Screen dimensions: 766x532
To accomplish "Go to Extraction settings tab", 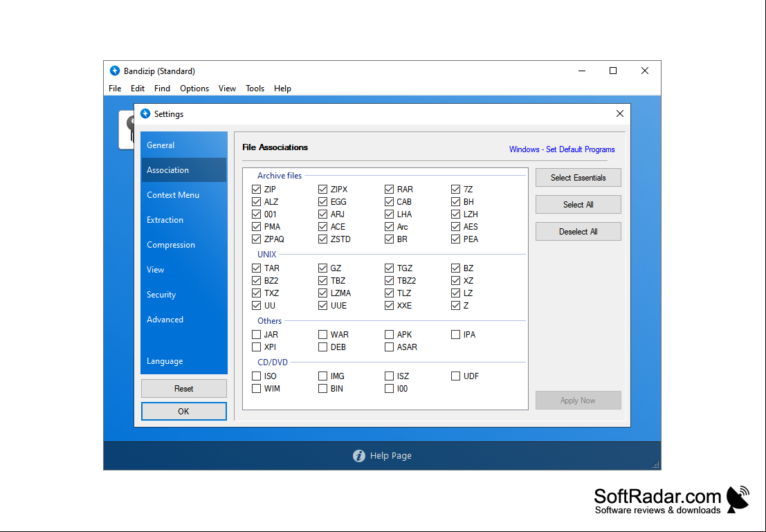I will click(x=183, y=220).
